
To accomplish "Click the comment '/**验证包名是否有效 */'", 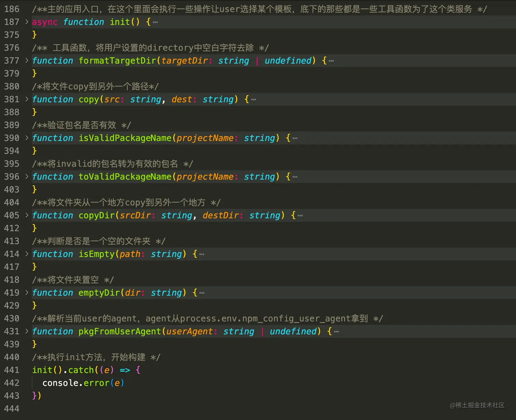I will (x=82, y=125).
